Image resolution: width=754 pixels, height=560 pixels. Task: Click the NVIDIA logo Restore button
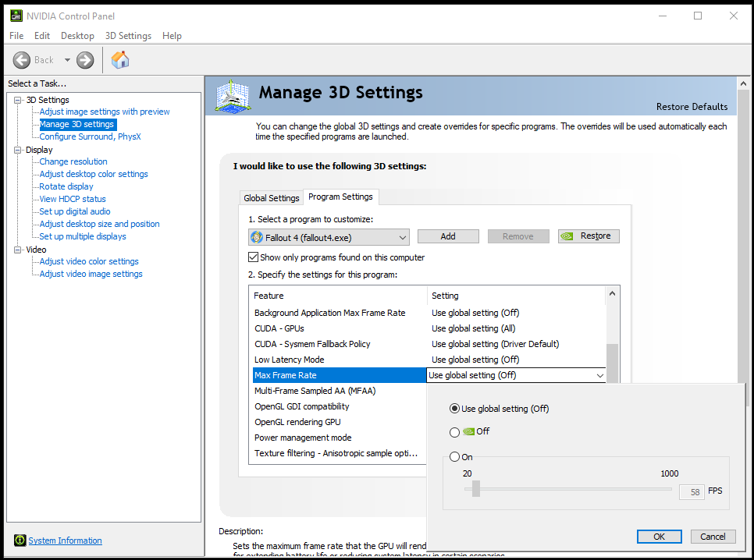click(x=589, y=236)
